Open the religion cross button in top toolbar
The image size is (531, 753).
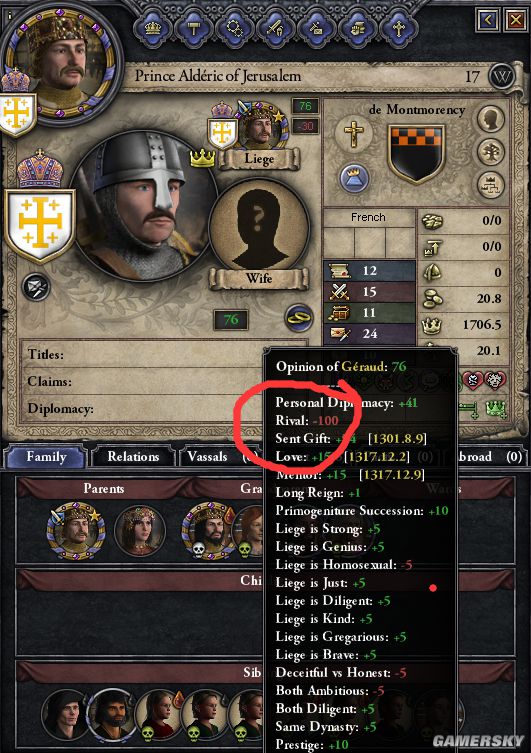(x=398, y=28)
